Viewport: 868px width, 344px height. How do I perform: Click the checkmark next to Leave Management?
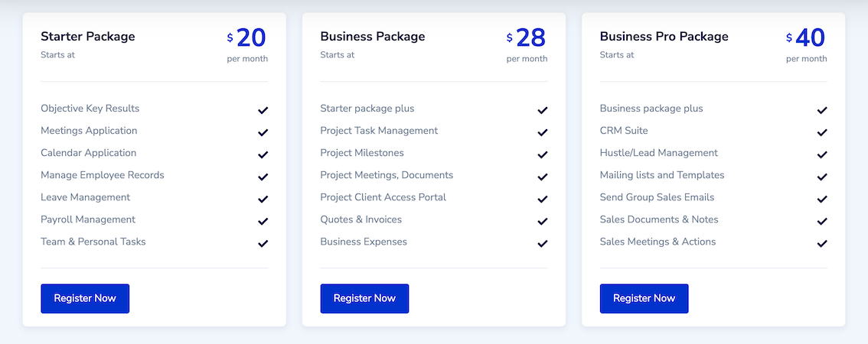tap(263, 199)
